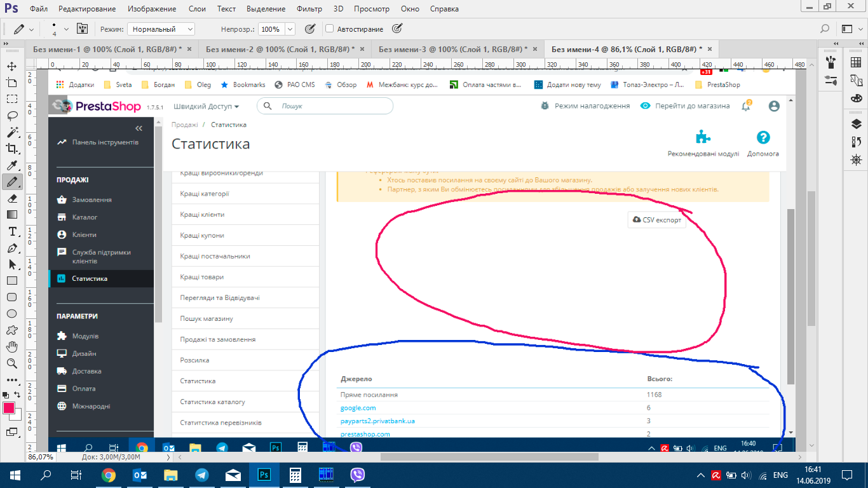Select the Rectangle shape tool
This screenshot has width=868, height=488.
[11, 281]
